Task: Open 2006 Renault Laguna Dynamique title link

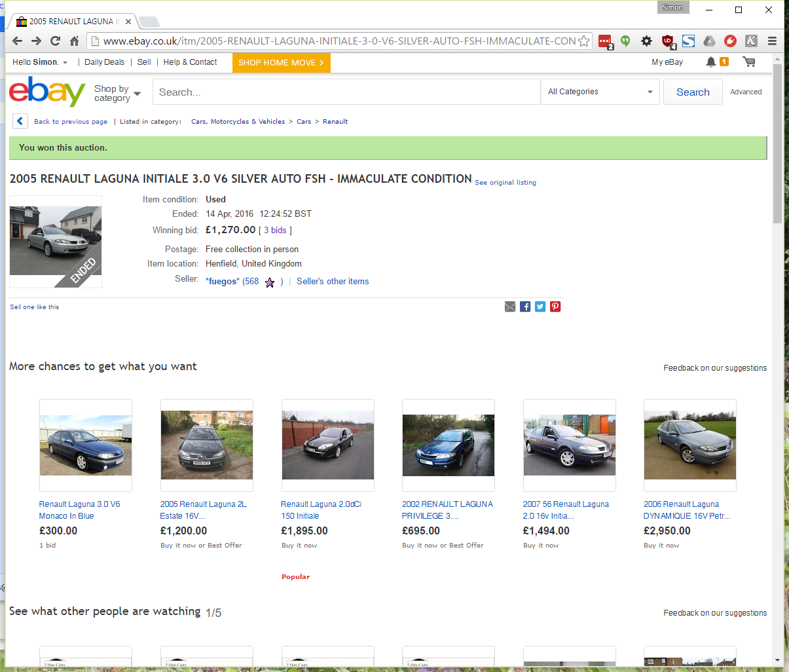Action: point(687,510)
